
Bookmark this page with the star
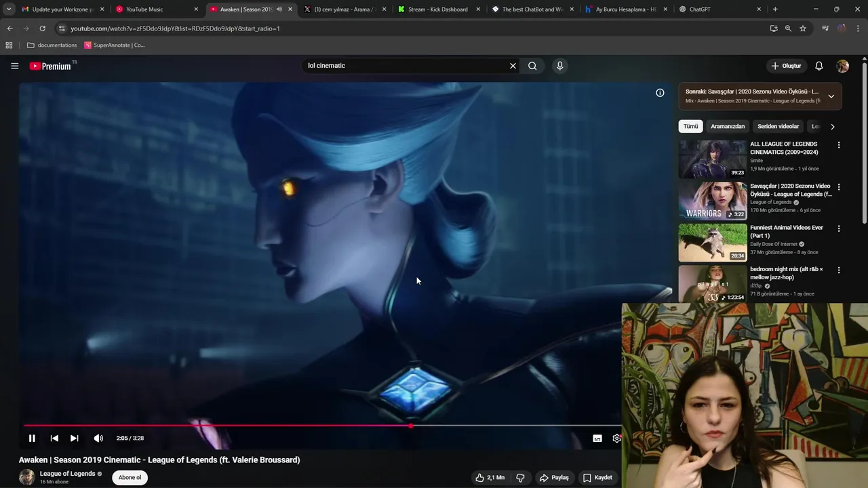click(803, 28)
